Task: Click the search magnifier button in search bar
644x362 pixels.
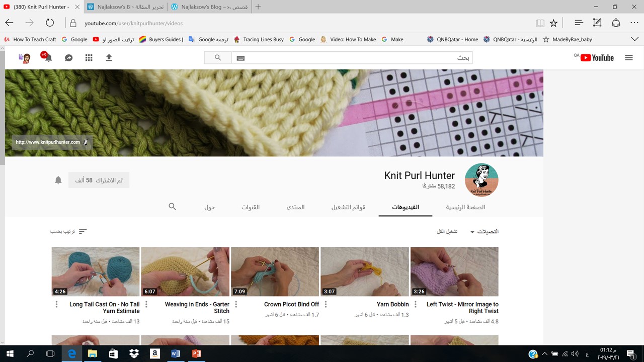Action: click(x=218, y=58)
